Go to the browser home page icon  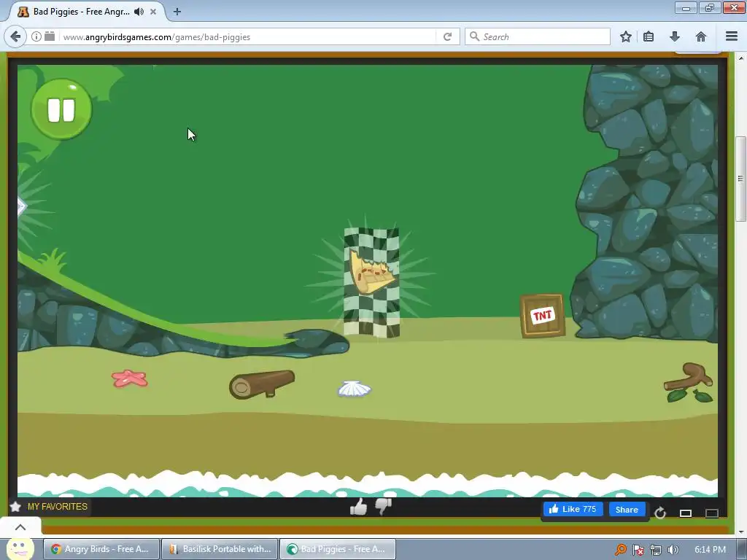pos(701,36)
